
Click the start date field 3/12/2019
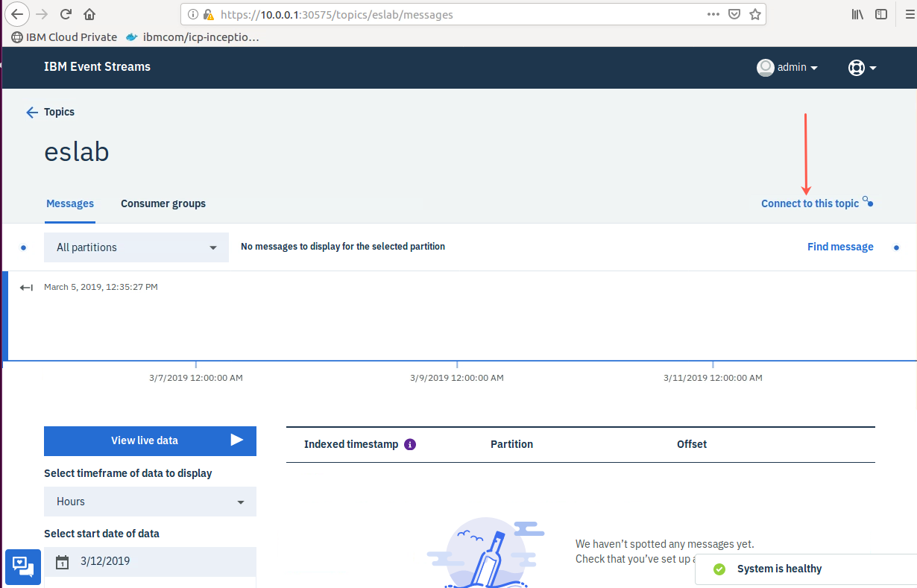150,561
